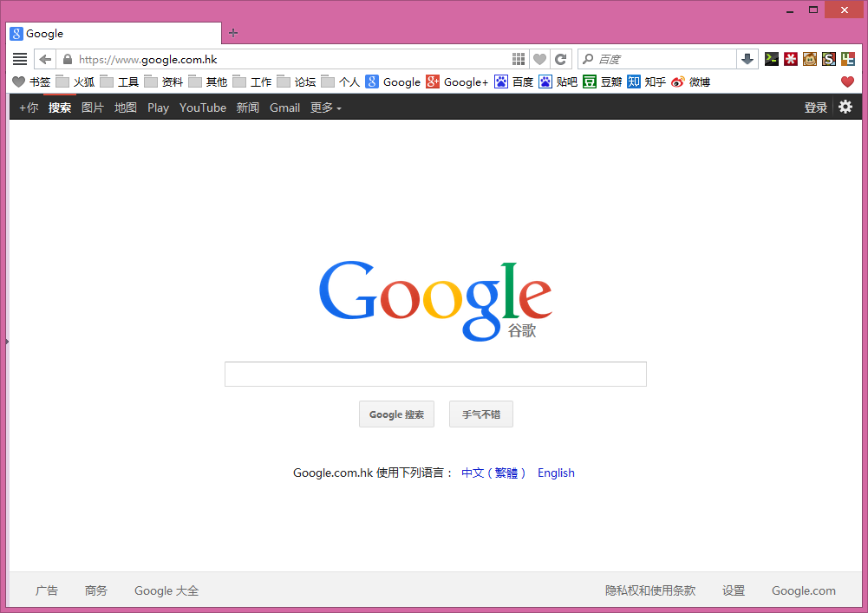The image size is (868, 613).
Task: Click the 手气不错 button
Action: click(x=481, y=414)
